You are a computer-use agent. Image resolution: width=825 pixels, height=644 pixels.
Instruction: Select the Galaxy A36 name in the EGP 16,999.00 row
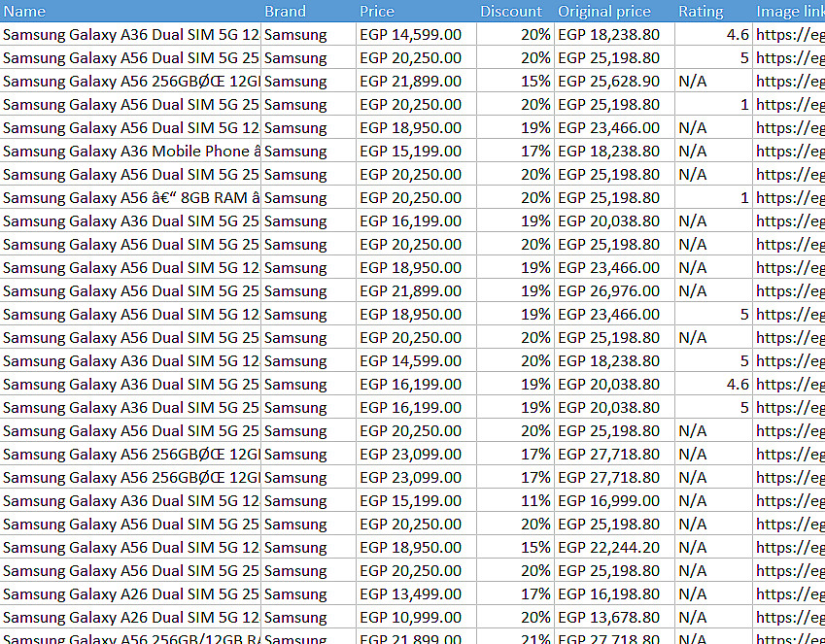coord(130,501)
